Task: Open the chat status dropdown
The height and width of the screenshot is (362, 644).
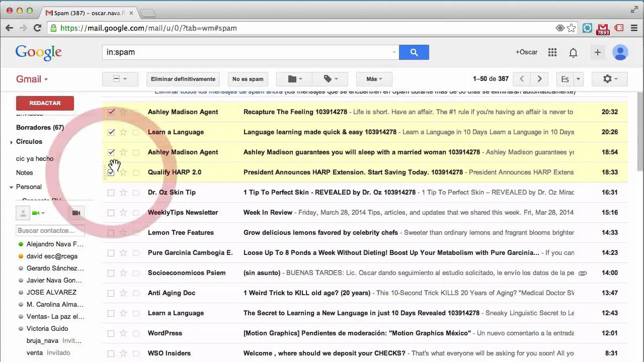Action: (x=38, y=213)
